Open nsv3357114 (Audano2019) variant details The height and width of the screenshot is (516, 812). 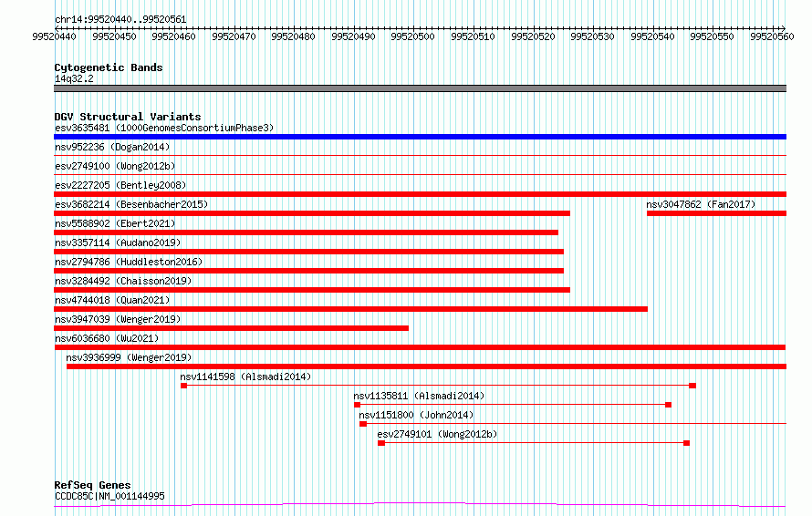pyautogui.click(x=118, y=243)
